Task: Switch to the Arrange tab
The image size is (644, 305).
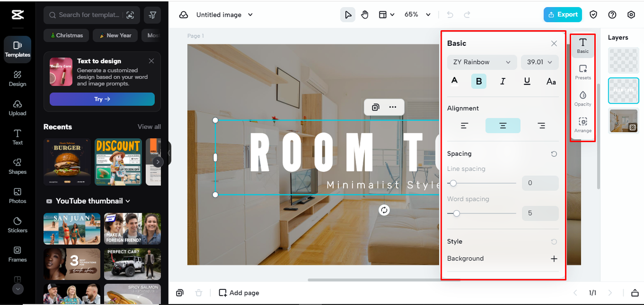Action: click(583, 125)
